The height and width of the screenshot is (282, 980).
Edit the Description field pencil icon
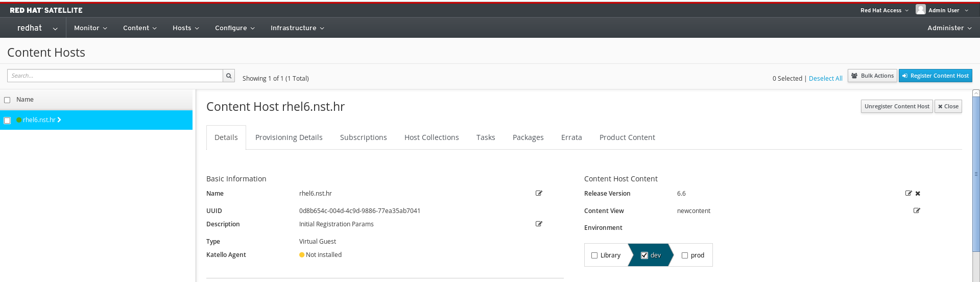click(539, 224)
